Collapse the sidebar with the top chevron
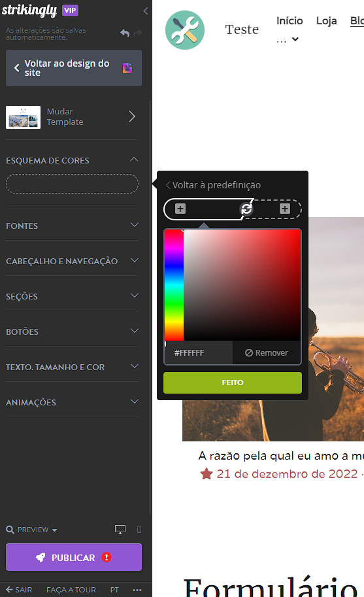Image resolution: width=364 pixels, height=597 pixels. (x=146, y=10)
